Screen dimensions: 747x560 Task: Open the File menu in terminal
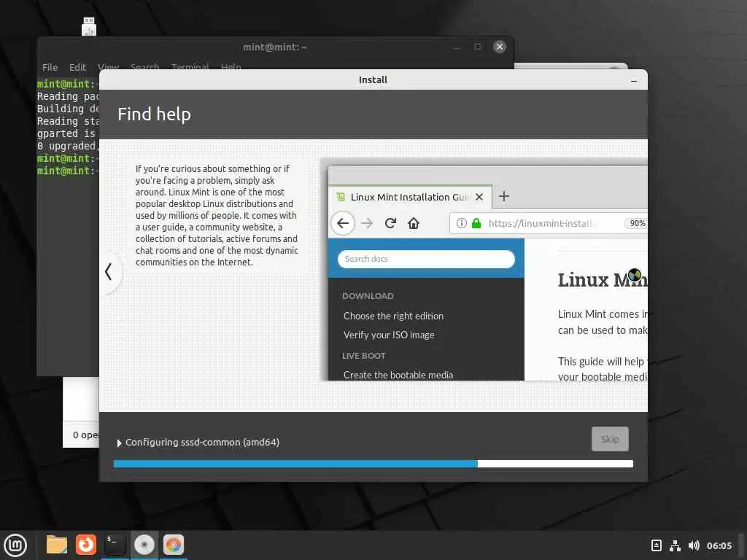50,68
